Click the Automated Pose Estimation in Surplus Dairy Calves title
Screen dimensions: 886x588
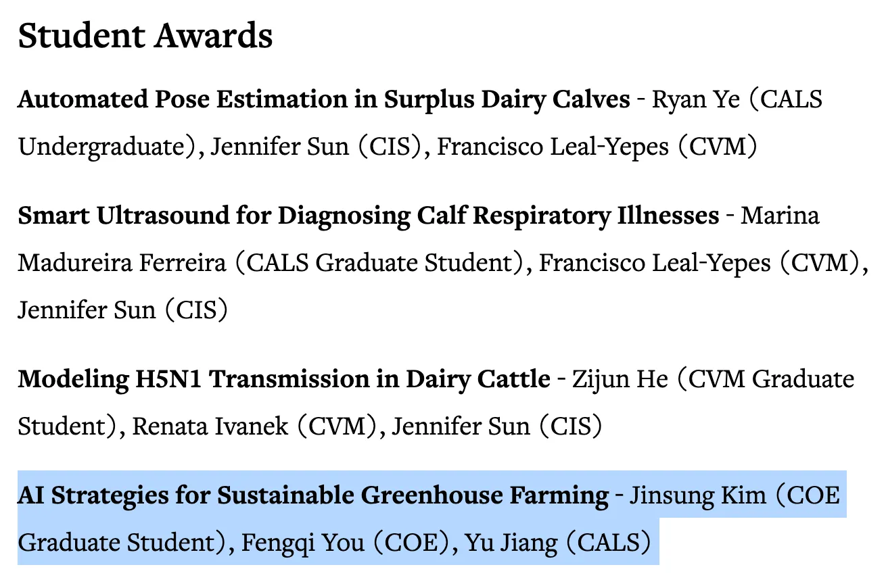point(324,99)
